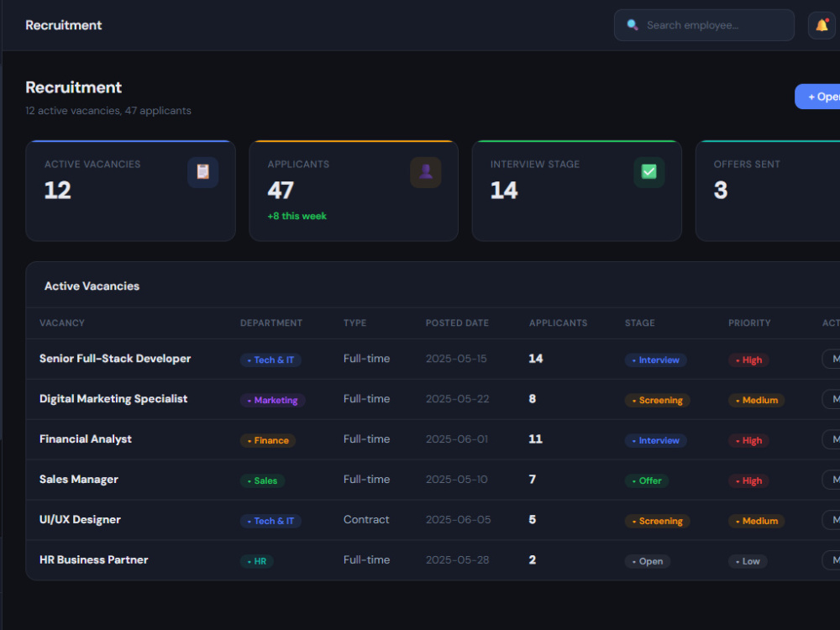Screen dimensions: 840x630
Task: Click posted date 2025-06-01
Action: point(457,438)
